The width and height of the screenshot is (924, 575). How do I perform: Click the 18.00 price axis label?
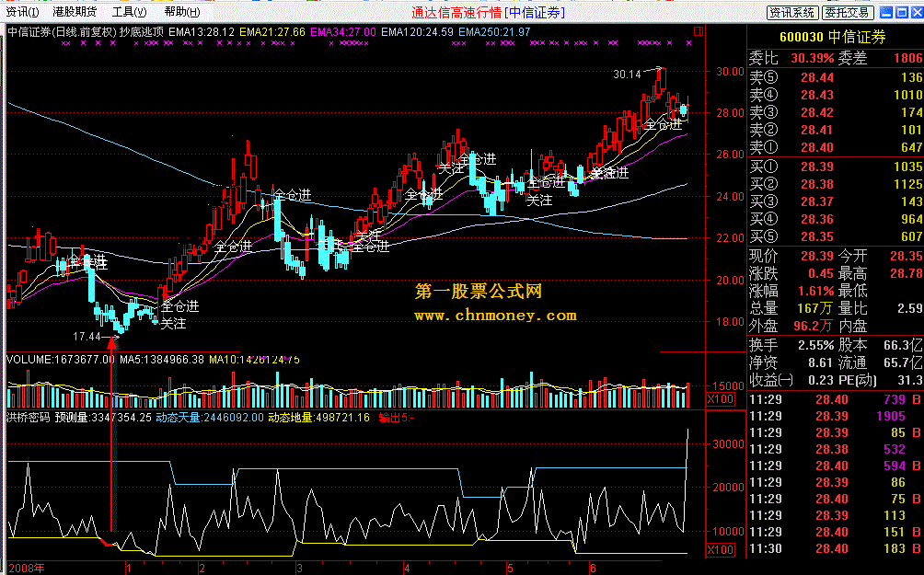tap(730, 322)
